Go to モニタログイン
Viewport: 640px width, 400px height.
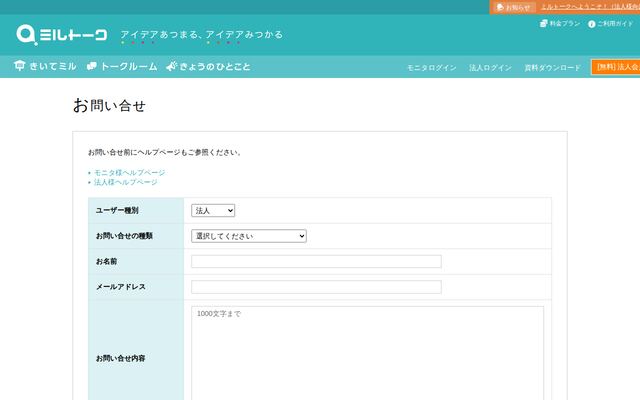point(431,68)
